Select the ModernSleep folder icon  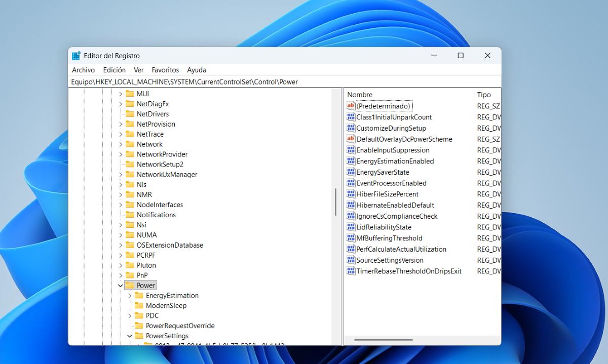pyautogui.click(x=139, y=306)
